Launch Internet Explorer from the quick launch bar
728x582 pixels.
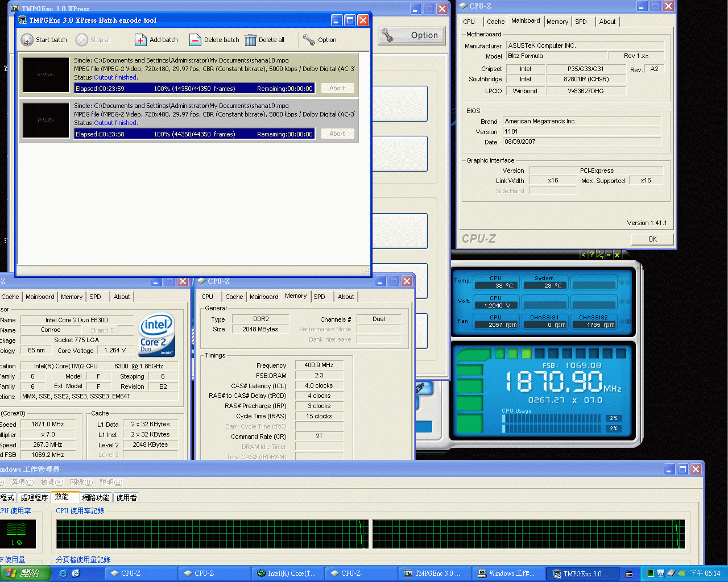63,573
